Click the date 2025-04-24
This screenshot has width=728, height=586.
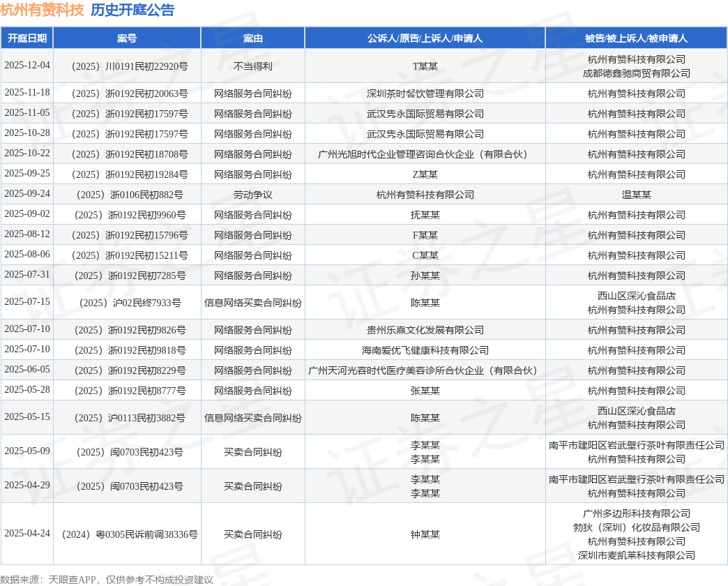(27, 534)
